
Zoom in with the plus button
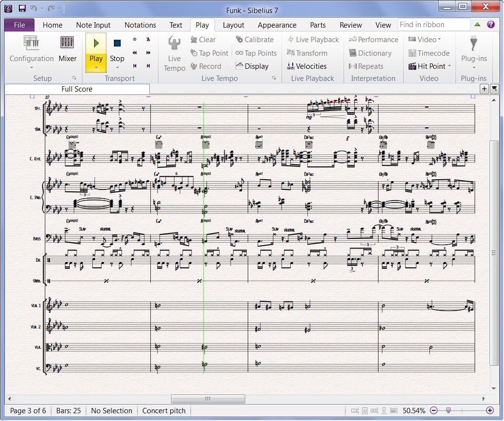(x=489, y=410)
